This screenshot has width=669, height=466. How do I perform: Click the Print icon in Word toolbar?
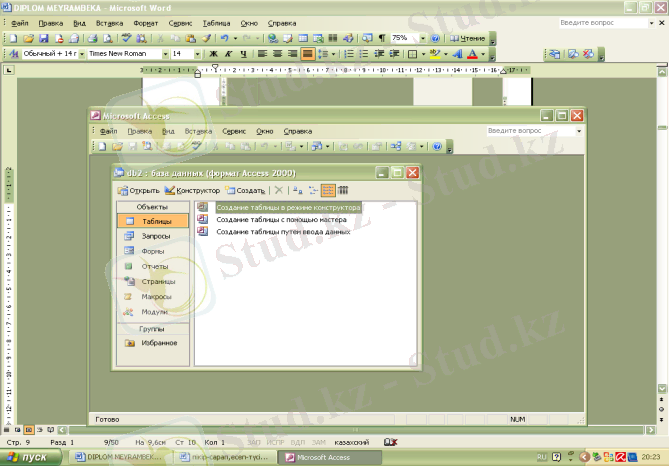point(93,38)
